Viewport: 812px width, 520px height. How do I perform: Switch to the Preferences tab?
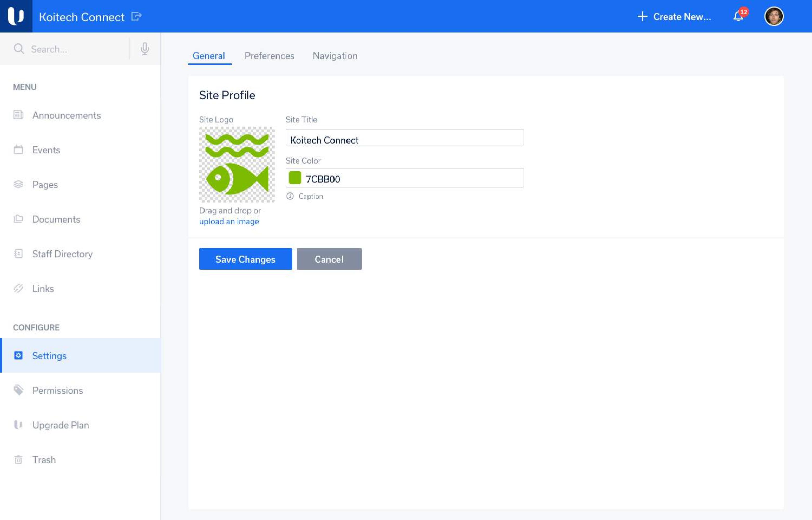click(x=269, y=56)
